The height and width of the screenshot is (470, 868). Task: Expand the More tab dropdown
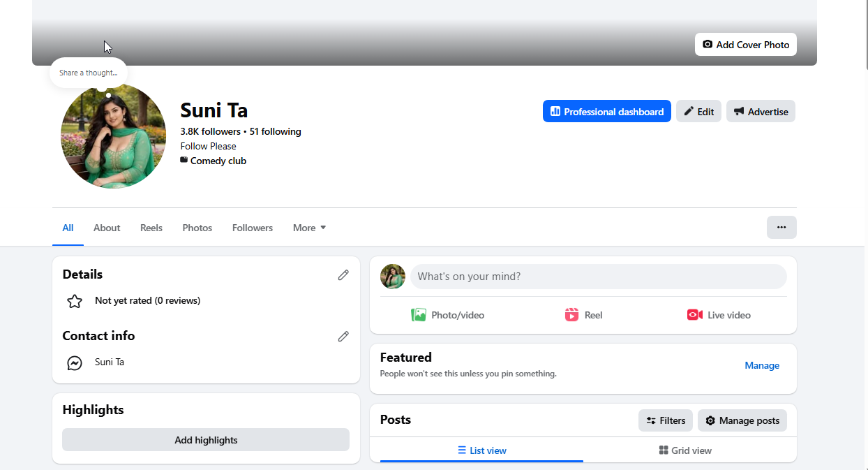tap(310, 228)
